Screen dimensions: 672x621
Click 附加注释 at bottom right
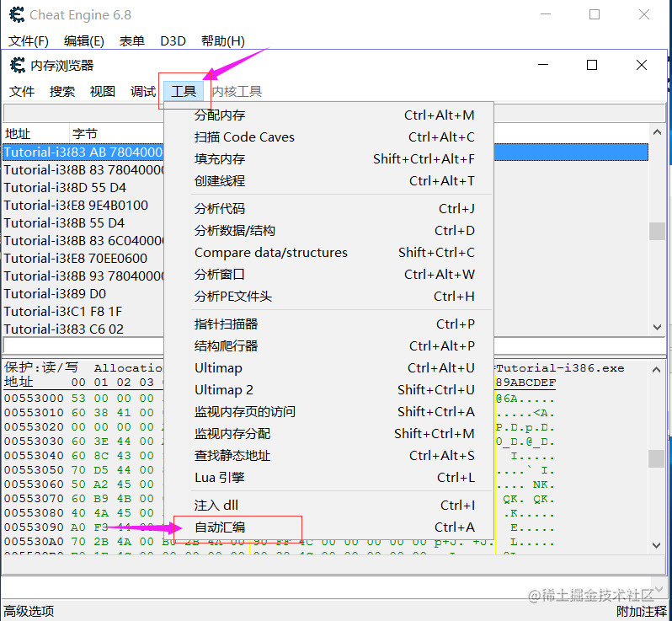click(x=642, y=611)
